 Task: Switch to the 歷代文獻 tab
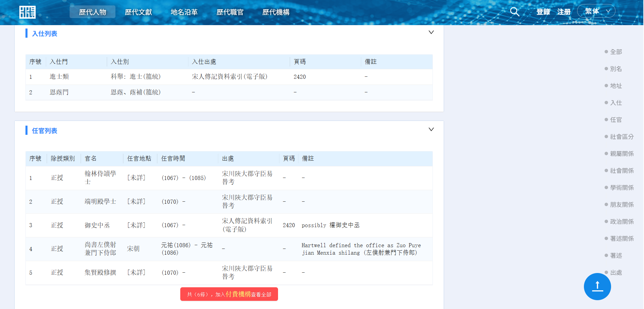pyautogui.click(x=138, y=12)
